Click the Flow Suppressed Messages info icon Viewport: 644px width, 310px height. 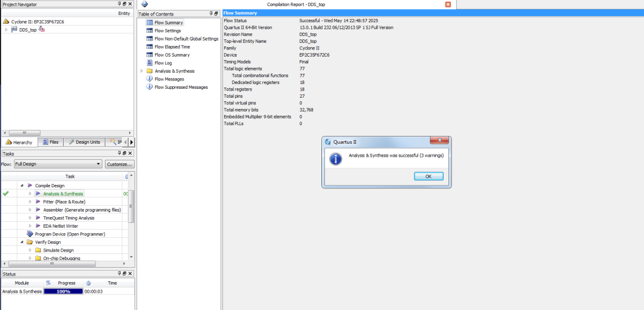coord(150,87)
